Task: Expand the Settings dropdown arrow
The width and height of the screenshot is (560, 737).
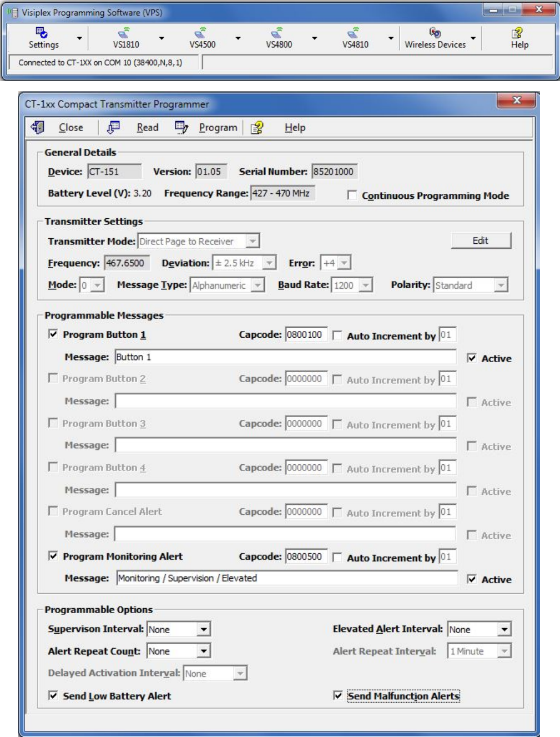Action: [x=79, y=38]
